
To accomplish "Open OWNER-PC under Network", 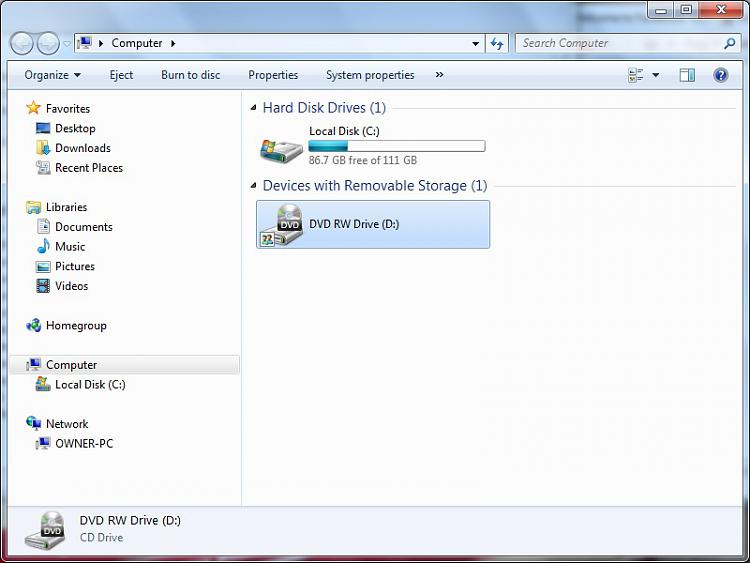I will tap(84, 443).
